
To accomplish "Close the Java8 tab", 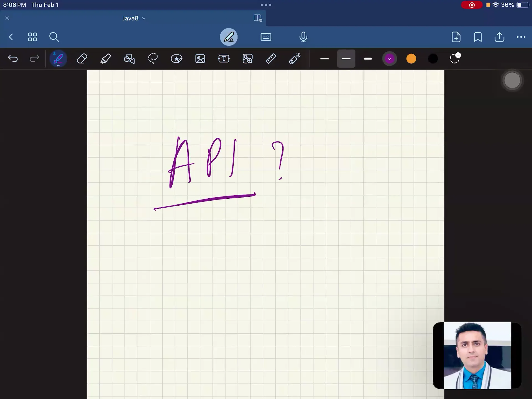I will point(7,18).
